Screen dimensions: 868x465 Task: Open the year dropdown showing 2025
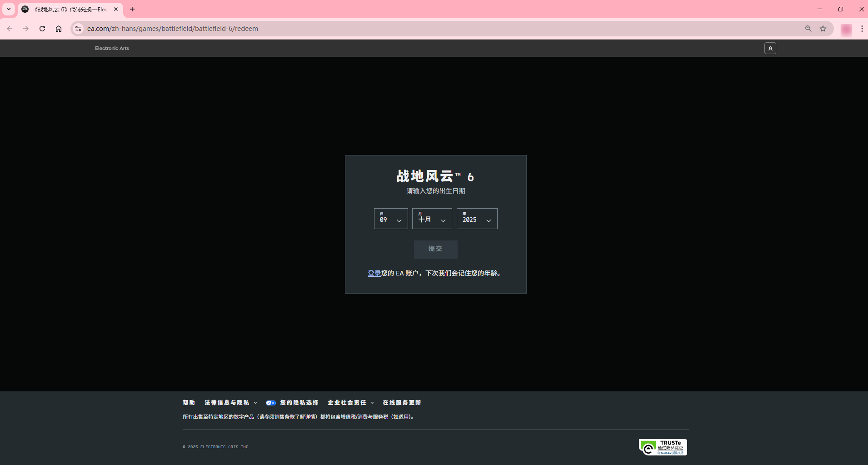pos(477,219)
